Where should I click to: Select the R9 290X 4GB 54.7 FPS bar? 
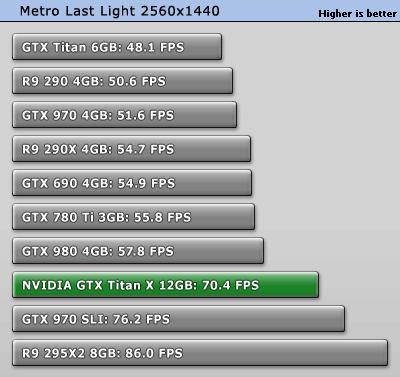131,149
